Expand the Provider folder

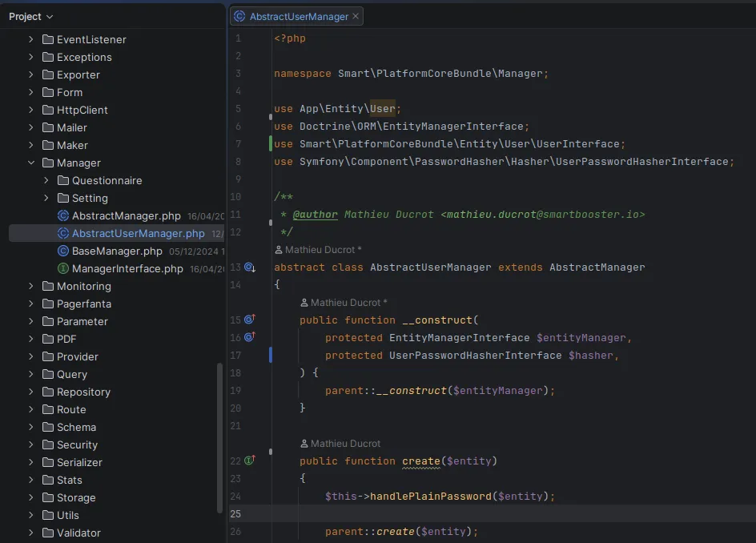point(31,356)
